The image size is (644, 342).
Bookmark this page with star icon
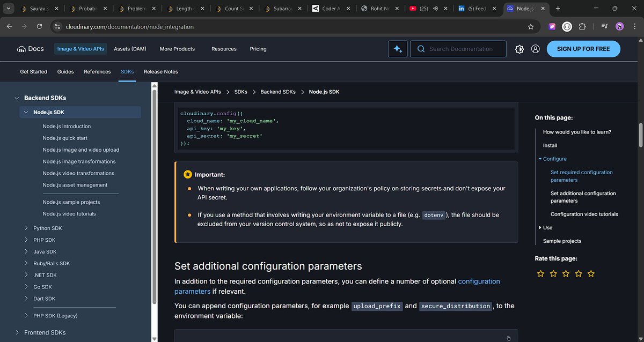[531, 26]
